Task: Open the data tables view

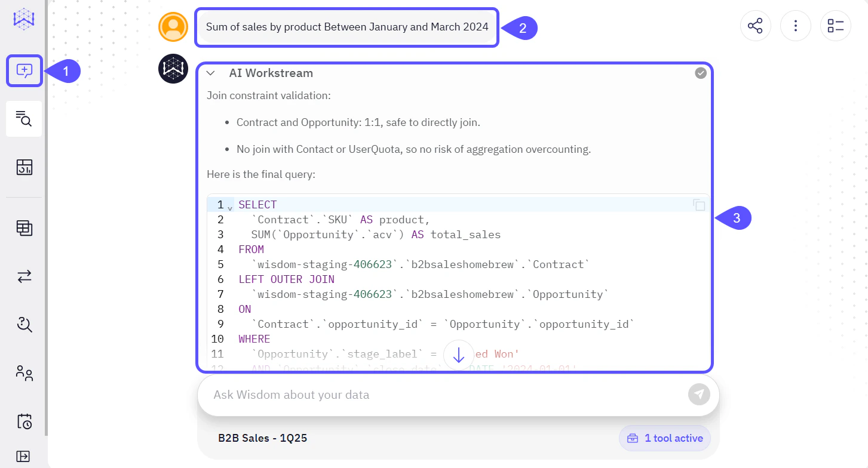Action: click(x=24, y=229)
